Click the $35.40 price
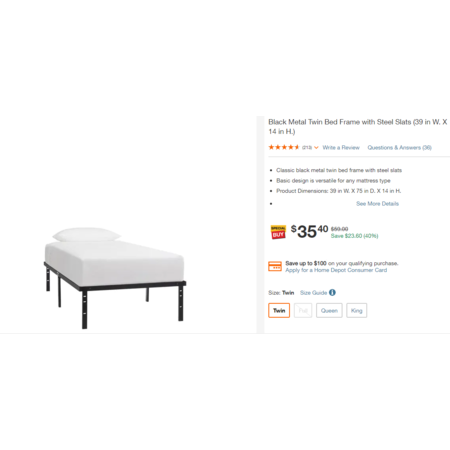 tap(309, 231)
